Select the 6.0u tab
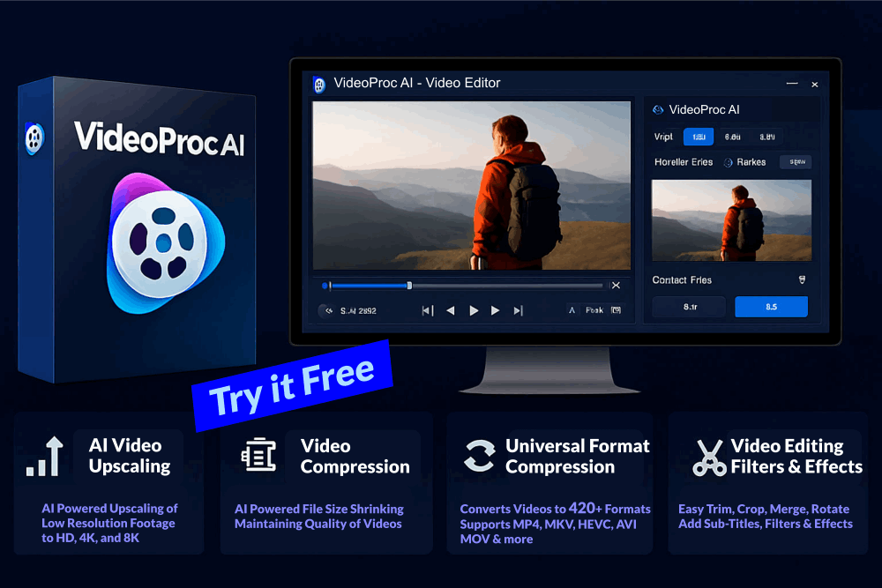The width and height of the screenshot is (882, 588). coord(732,137)
